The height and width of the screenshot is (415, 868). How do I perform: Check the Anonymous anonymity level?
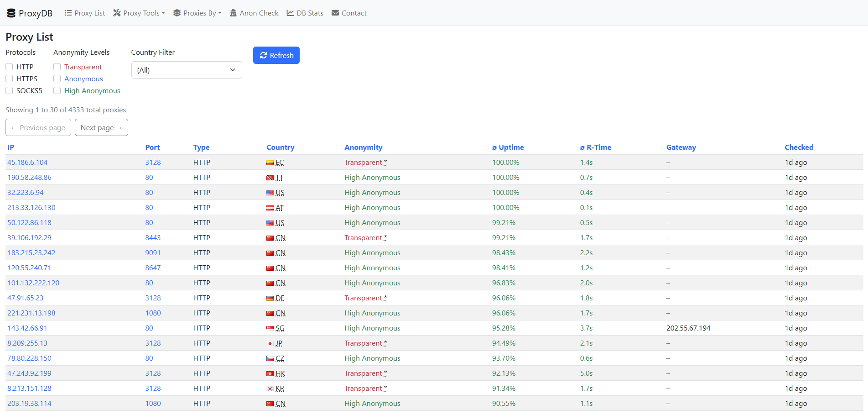point(57,79)
